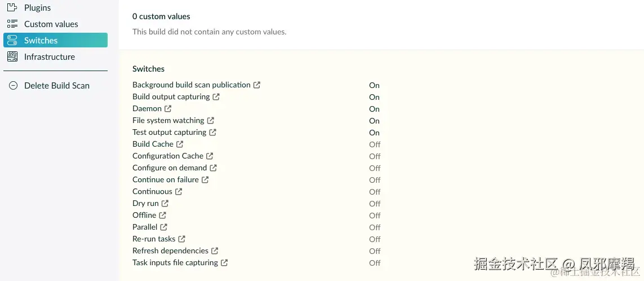The height and width of the screenshot is (281, 644).
Task: Open the Custom values section
Action: tap(51, 24)
